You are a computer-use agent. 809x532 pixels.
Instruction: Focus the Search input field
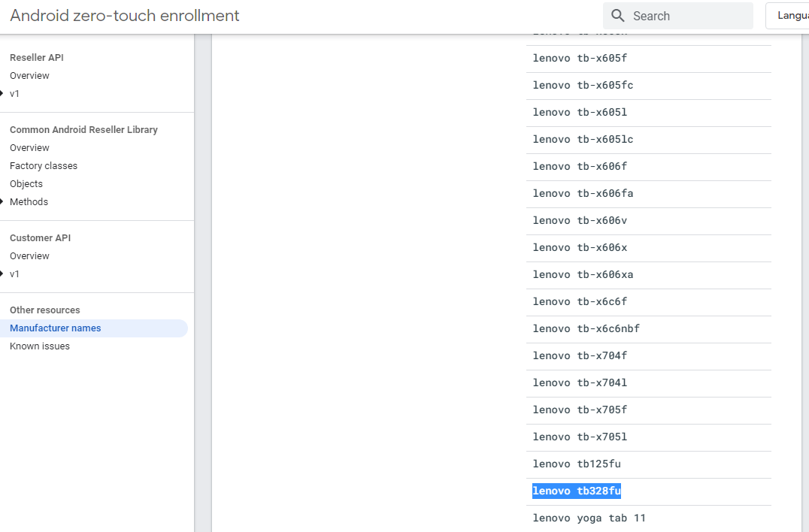coord(688,16)
